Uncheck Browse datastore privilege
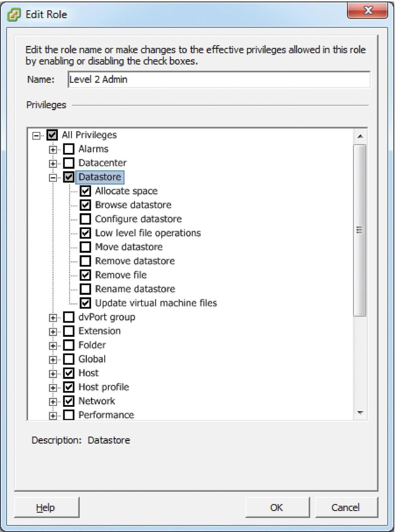Image resolution: width=397 pixels, height=532 pixels. point(85,205)
